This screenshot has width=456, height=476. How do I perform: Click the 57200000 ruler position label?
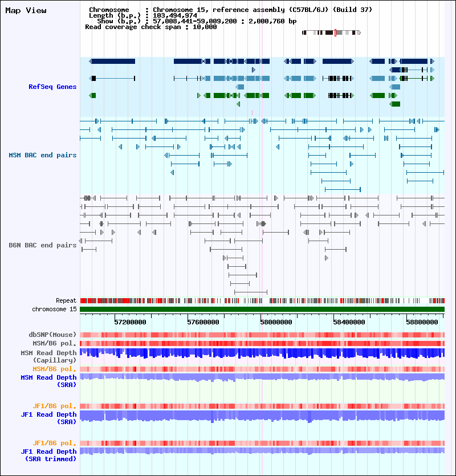click(x=130, y=322)
